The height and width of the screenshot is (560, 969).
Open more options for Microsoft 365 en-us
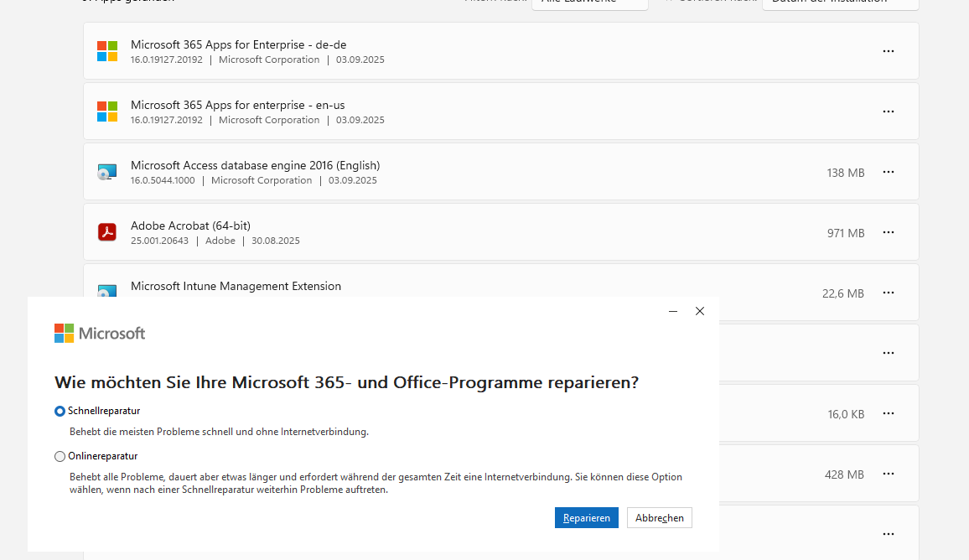tap(888, 111)
